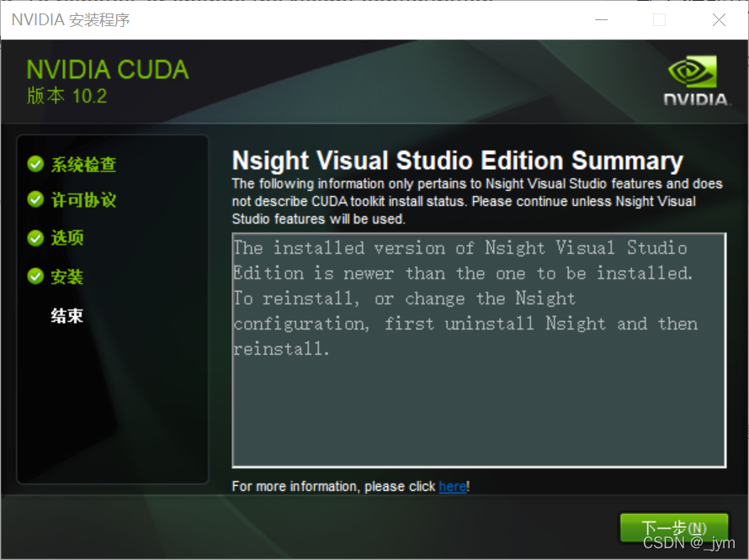Screen dimensions: 749x560
Task: Click the 版本 10.2 version text
Action: (66, 96)
